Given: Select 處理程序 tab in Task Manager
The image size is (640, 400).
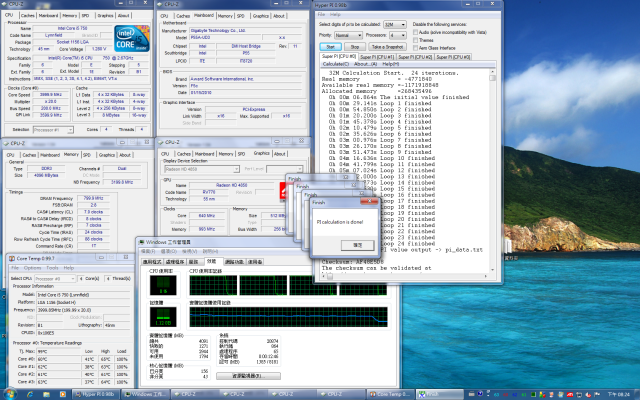Looking at the screenshot, I should pyautogui.click(x=175, y=262).
